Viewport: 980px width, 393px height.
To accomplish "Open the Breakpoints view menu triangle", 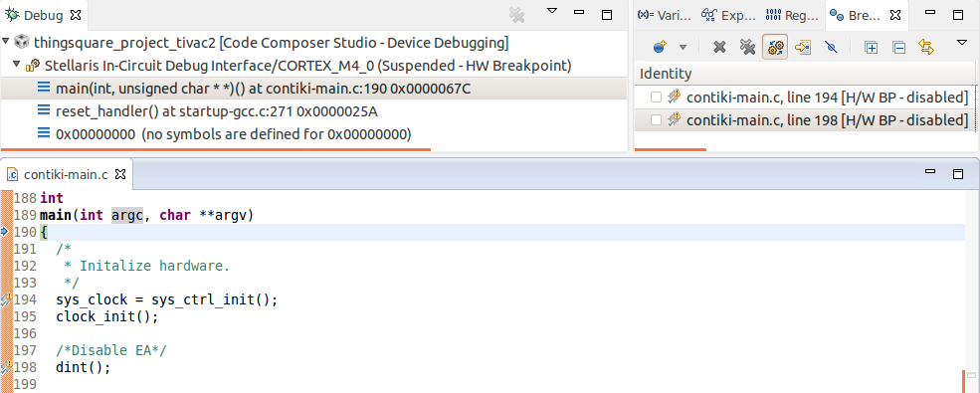I will (962, 43).
